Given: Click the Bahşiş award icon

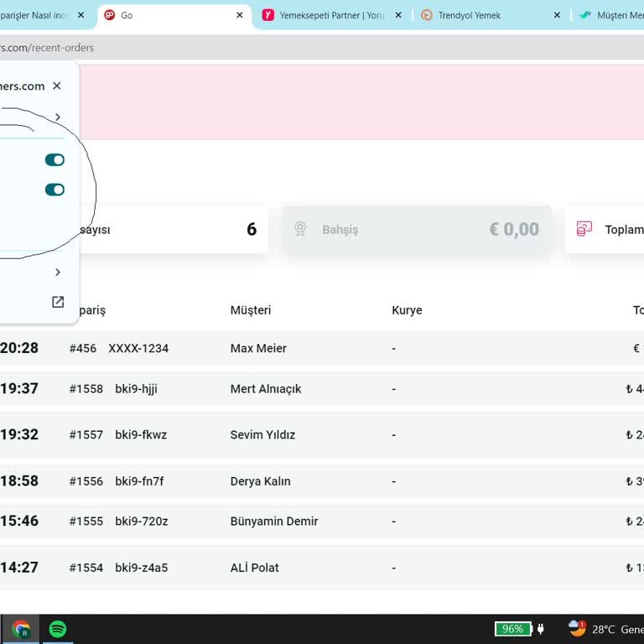Looking at the screenshot, I should tap(300, 229).
